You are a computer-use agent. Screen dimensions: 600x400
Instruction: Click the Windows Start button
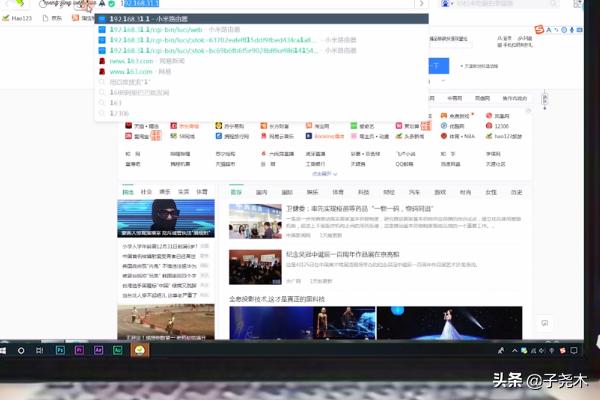pos(5,351)
